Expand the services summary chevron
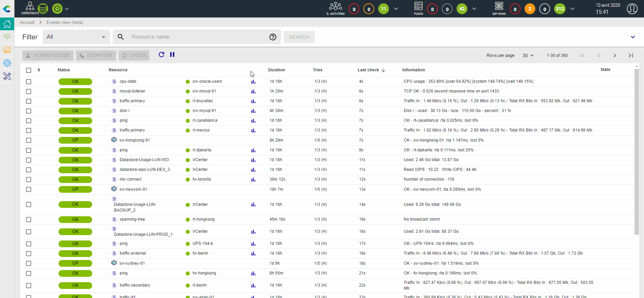644x298 pixels. [x=572, y=9]
